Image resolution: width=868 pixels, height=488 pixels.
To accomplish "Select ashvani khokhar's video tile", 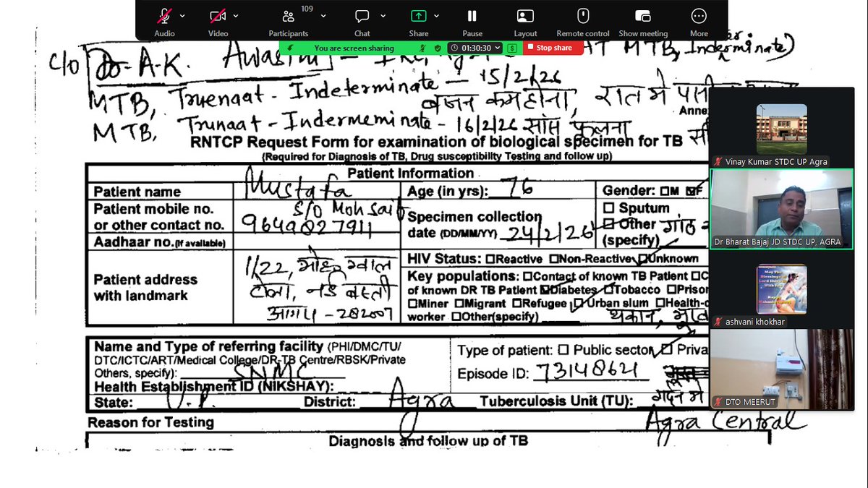I will tap(781, 288).
